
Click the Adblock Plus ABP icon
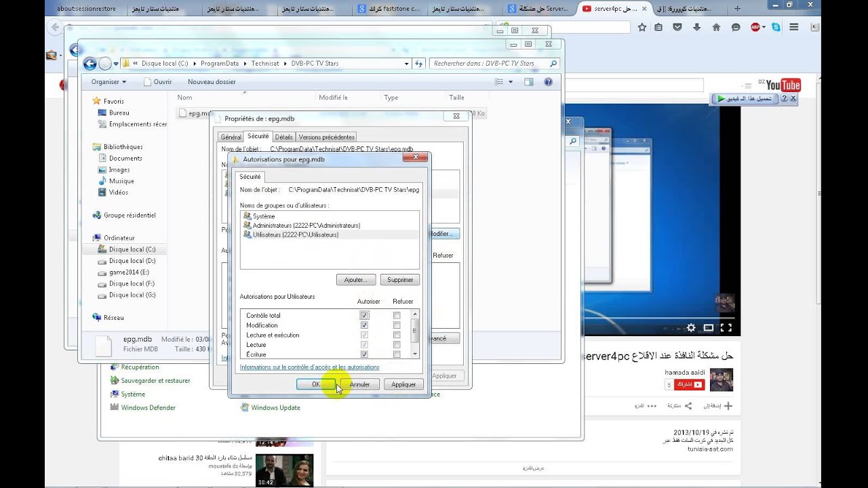pos(755,27)
